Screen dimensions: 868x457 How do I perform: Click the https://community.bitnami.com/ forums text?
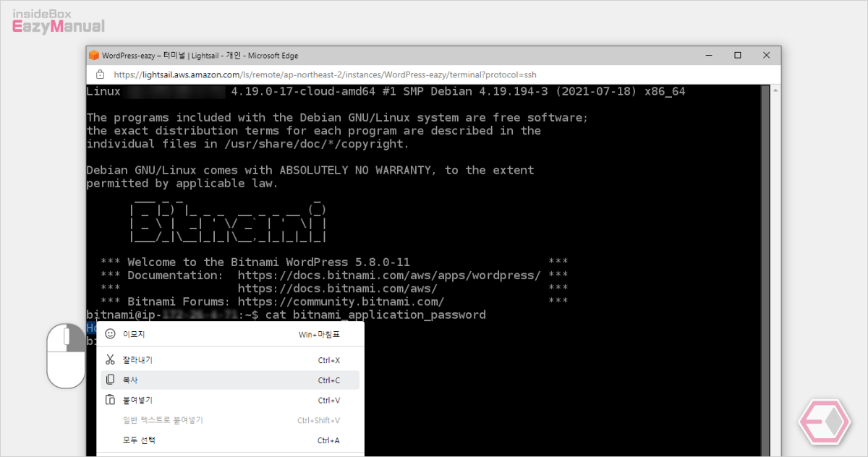[341, 302]
